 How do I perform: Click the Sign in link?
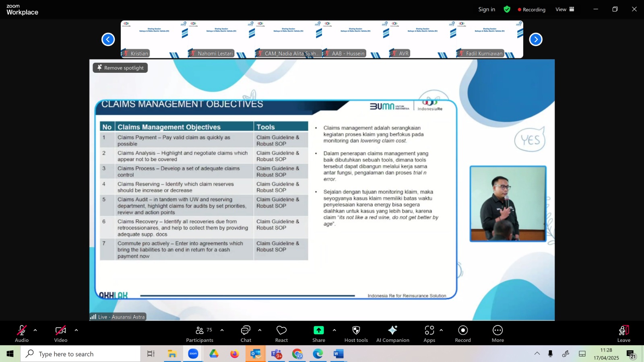(487, 9)
